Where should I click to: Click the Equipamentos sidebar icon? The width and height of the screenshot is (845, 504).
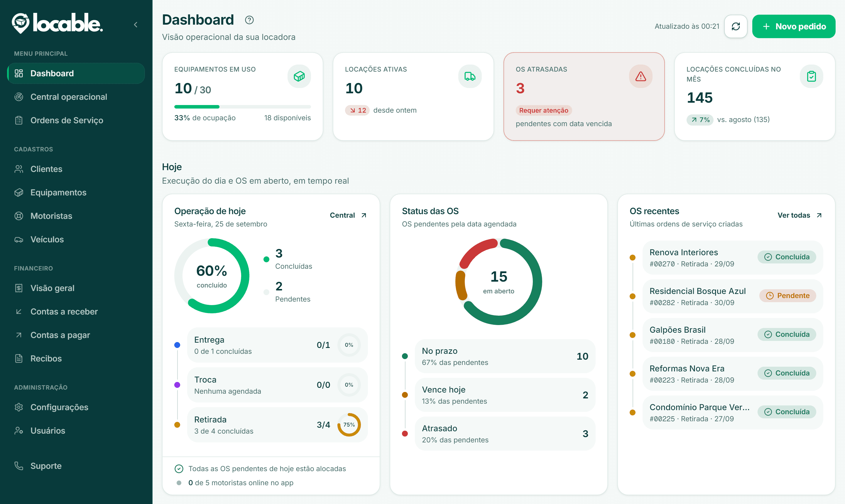(x=19, y=192)
